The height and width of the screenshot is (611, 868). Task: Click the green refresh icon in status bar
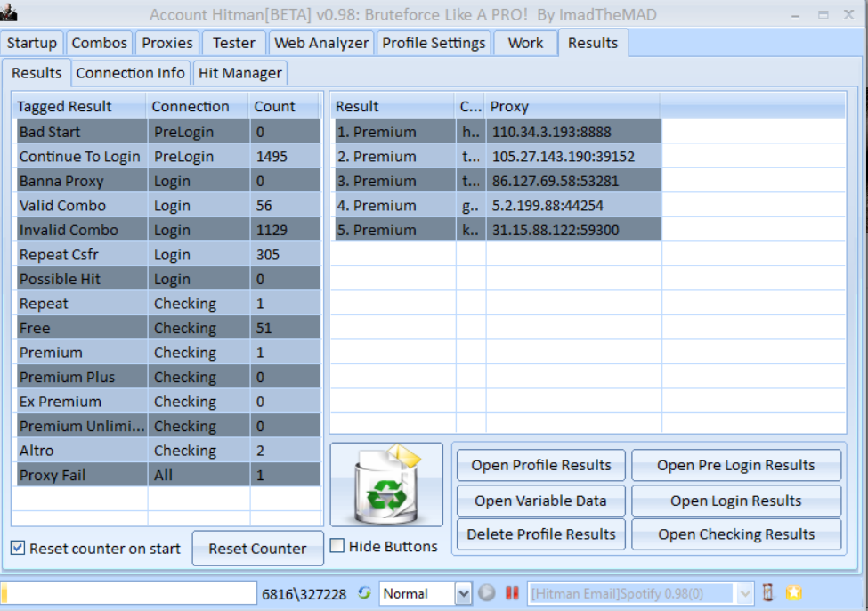(x=364, y=593)
